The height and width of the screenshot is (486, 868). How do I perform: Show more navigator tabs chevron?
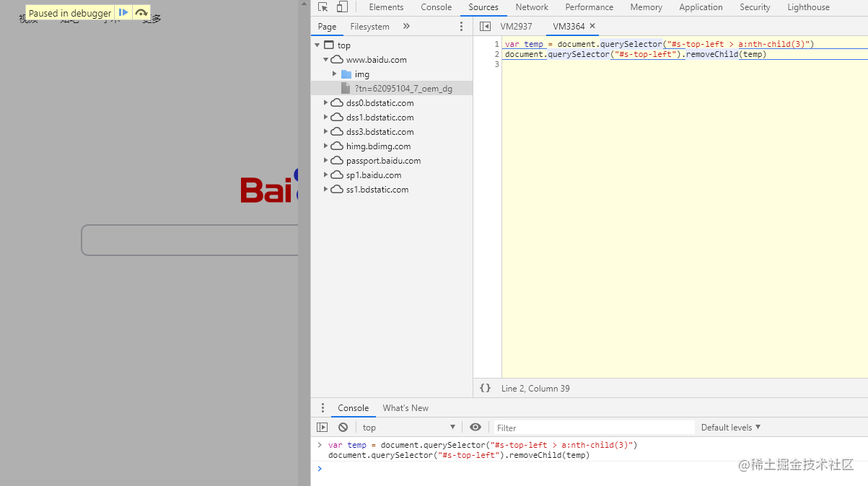pos(406,27)
